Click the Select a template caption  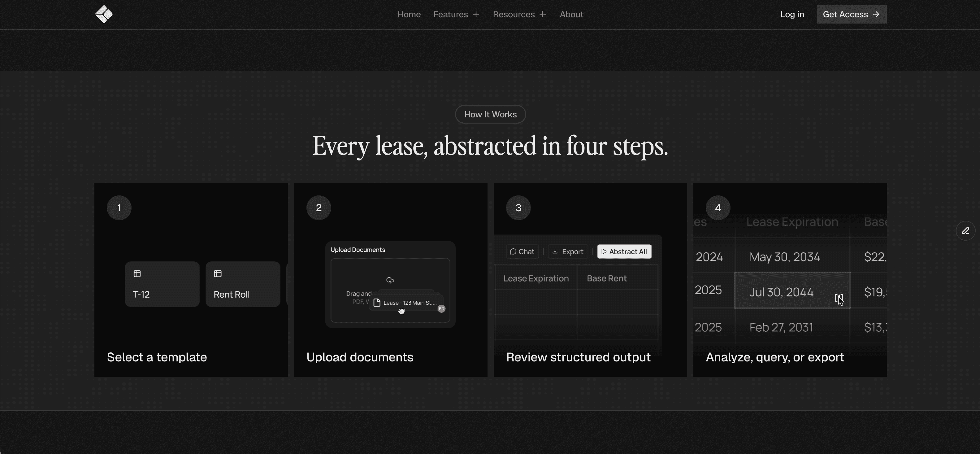pos(157,357)
